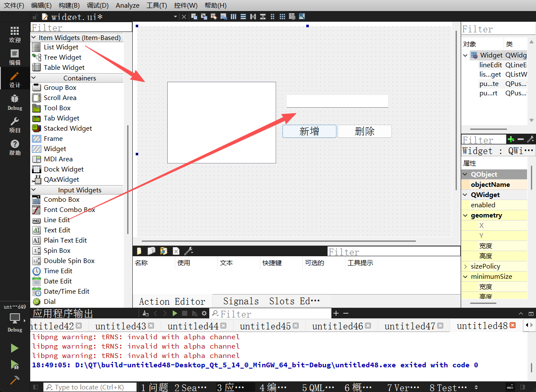Screen dimensions: 536x392
Task: Click Edit Buddies toolbar icon
Action: 214,17
